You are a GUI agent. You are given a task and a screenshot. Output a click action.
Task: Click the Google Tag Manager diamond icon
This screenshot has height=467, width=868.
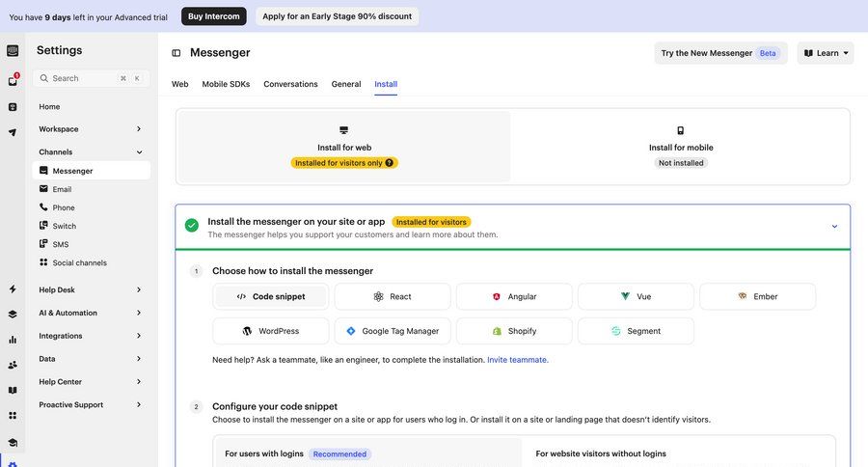[350, 331]
